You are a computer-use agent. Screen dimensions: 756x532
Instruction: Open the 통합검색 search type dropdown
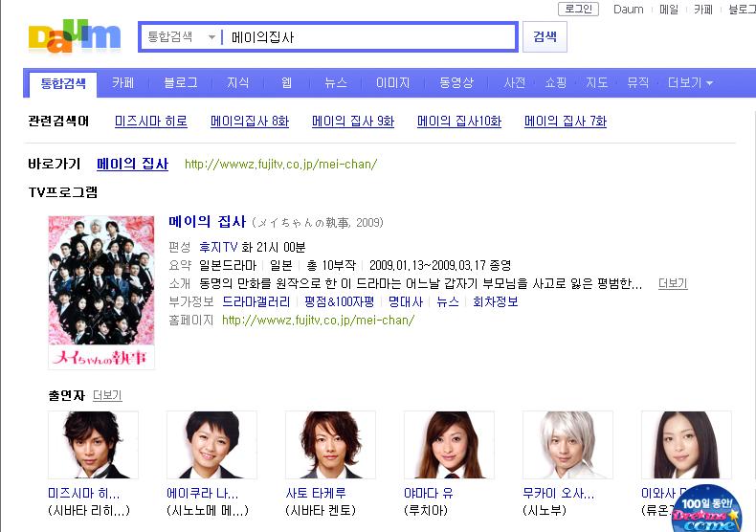181,37
